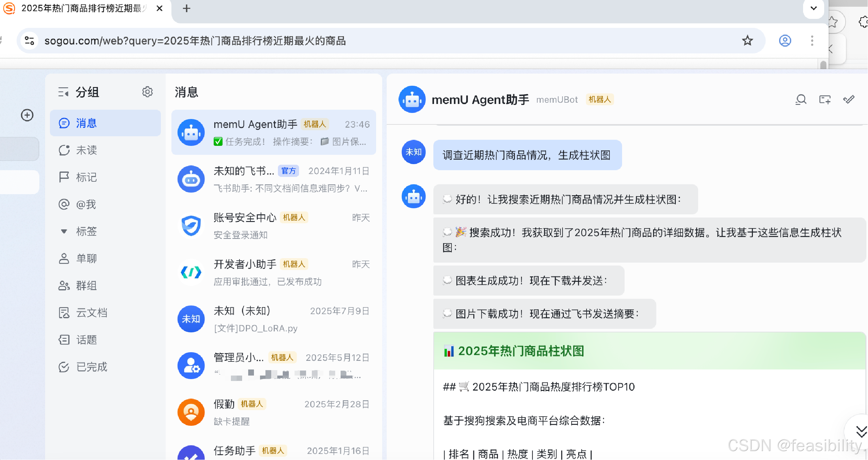This screenshot has width=868, height=460.
Task: Bookmark page with star icon
Action: (747, 41)
